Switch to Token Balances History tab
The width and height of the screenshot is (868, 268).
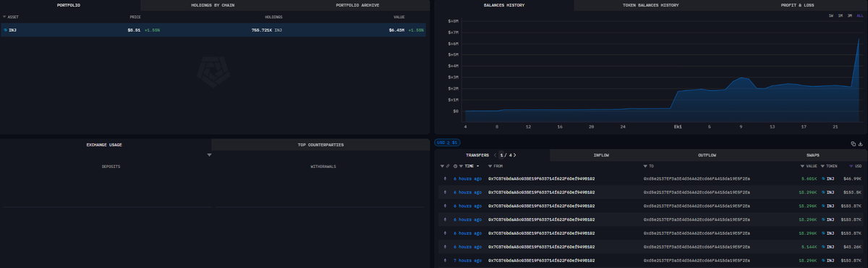(x=650, y=5)
